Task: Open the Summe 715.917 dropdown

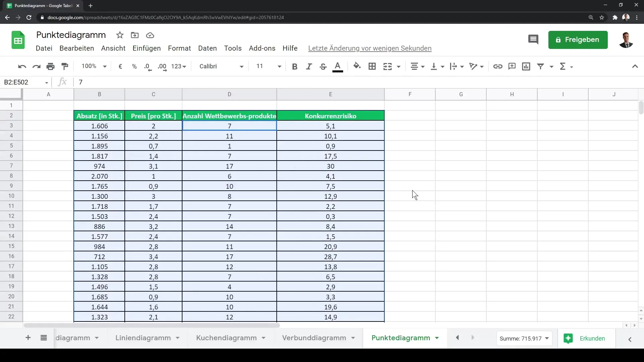Action: [x=524, y=339]
